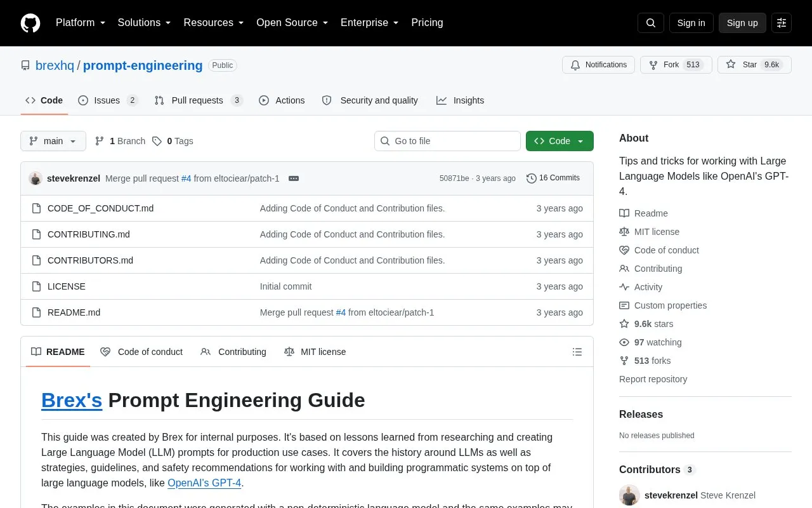812x508 pixels.
Task: Open the 16 Commits history
Action: 553,178
